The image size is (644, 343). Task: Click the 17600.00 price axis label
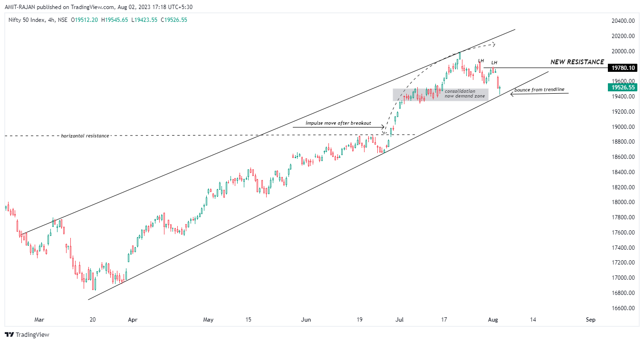(x=624, y=233)
